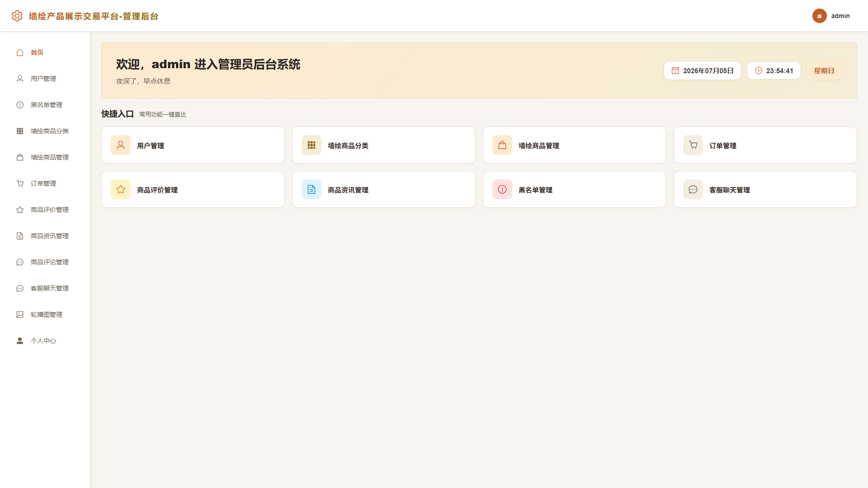
Task: Click the welcome heading 欢迎，admin 进入管理员后台系统
Action: click(208, 64)
